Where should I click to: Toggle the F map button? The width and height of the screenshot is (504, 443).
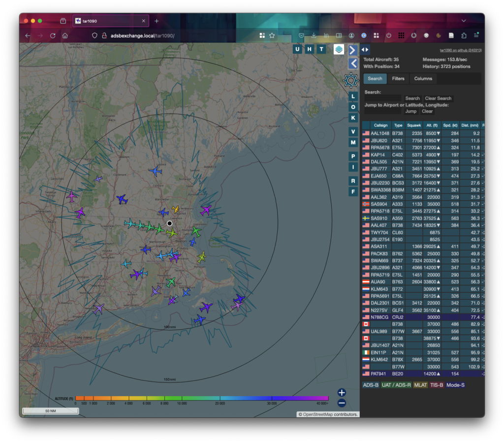click(x=353, y=192)
